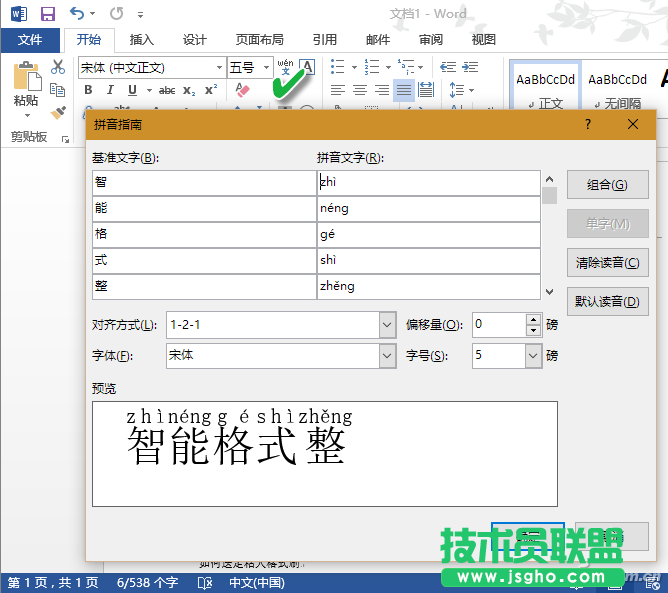Click the Save icon in the quick access toolbar

(x=47, y=14)
